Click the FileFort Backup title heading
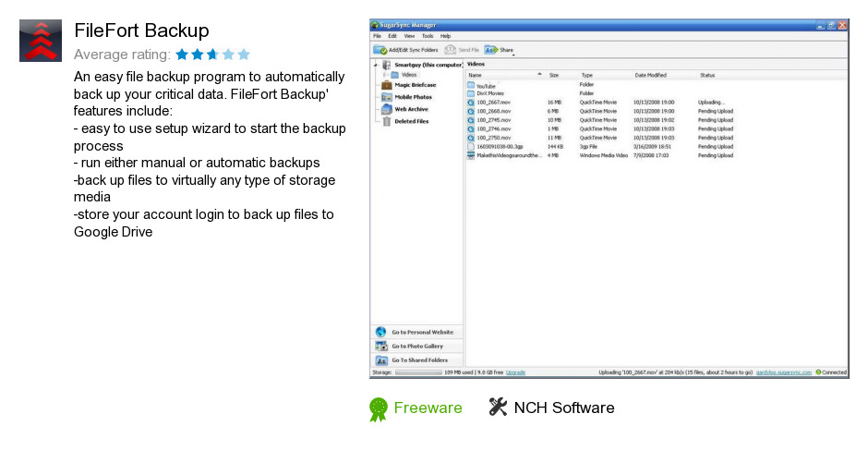The image size is (868, 450). (141, 30)
